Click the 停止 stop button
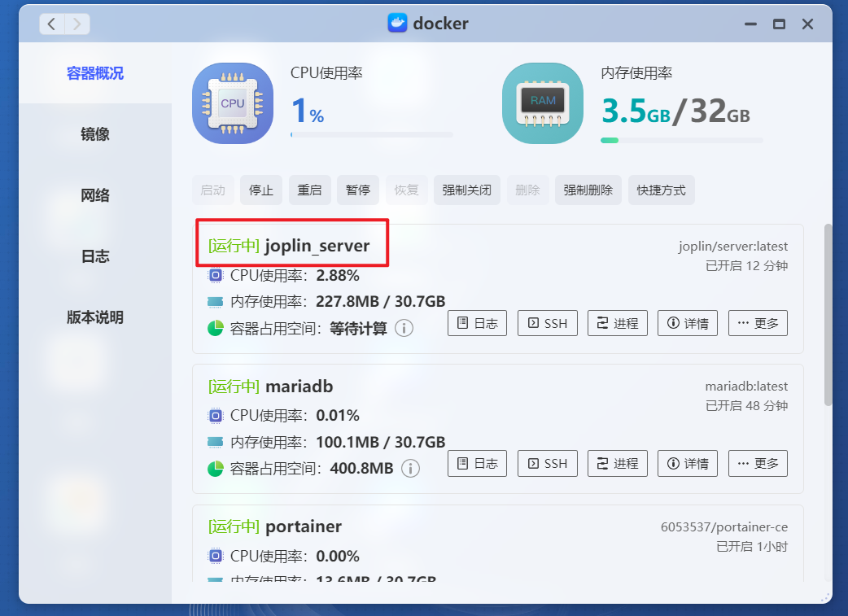848x616 pixels. click(x=261, y=190)
